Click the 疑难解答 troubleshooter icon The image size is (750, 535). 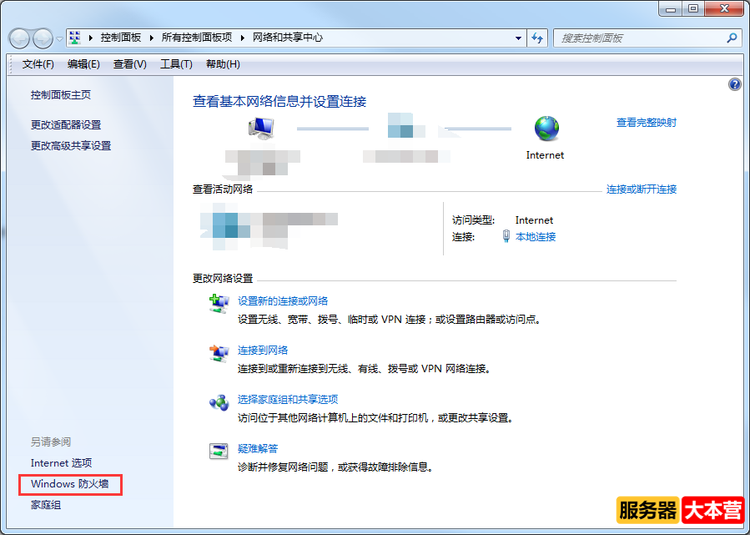(219, 451)
